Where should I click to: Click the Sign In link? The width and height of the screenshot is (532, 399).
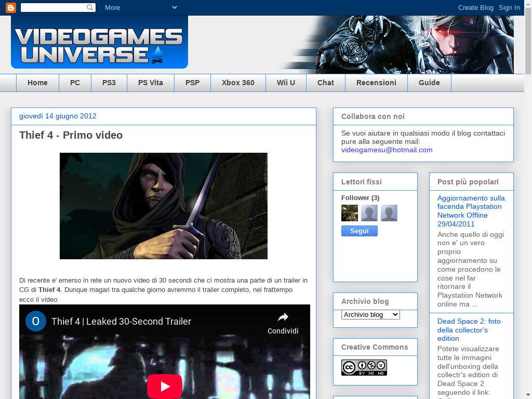[x=509, y=7]
